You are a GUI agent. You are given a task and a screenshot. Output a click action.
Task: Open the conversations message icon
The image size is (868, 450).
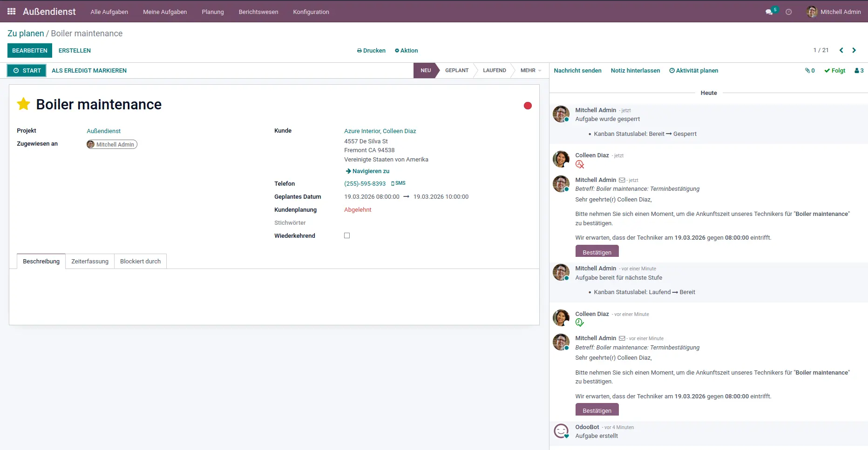click(769, 12)
